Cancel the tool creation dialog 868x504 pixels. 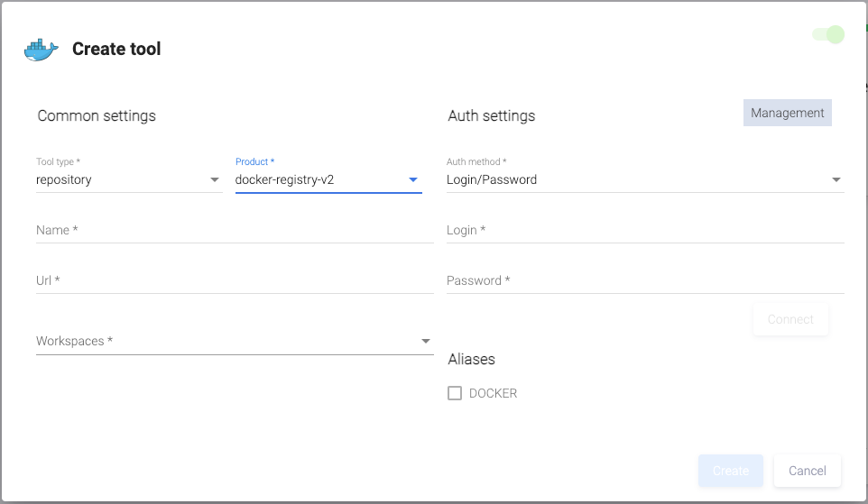807,471
